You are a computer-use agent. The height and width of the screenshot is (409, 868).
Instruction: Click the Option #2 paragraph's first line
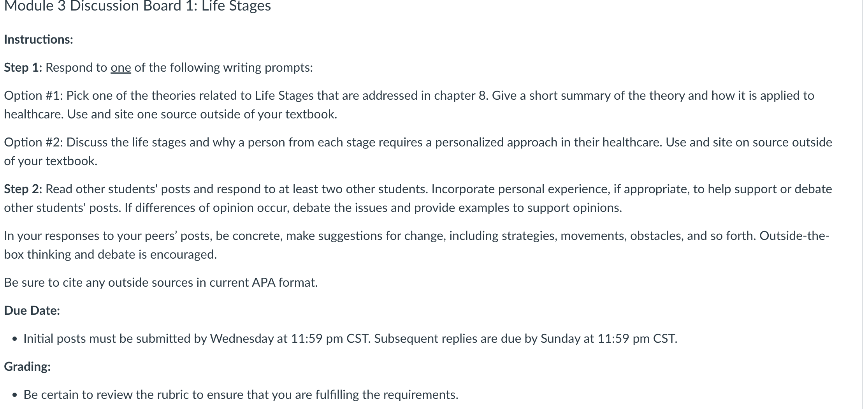(418, 143)
